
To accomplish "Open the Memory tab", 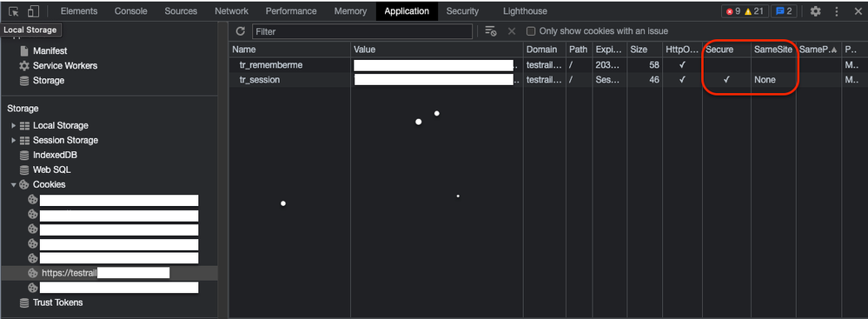I will (x=350, y=11).
